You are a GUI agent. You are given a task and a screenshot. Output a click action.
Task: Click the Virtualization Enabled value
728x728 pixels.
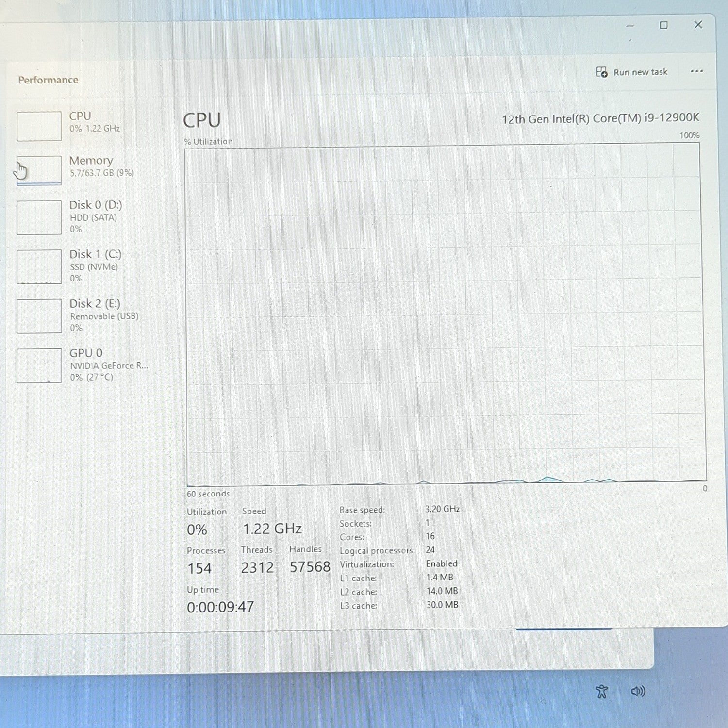[x=442, y=563]
